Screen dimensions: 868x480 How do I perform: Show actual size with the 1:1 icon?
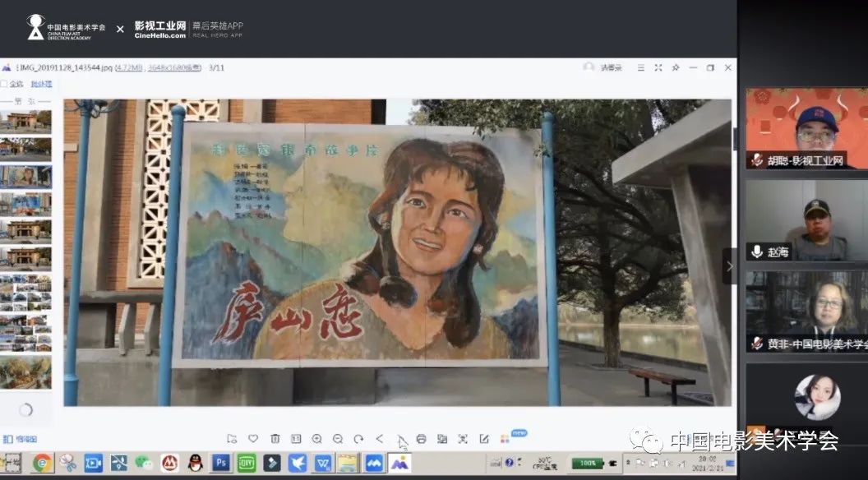click(x=296, y=439)
